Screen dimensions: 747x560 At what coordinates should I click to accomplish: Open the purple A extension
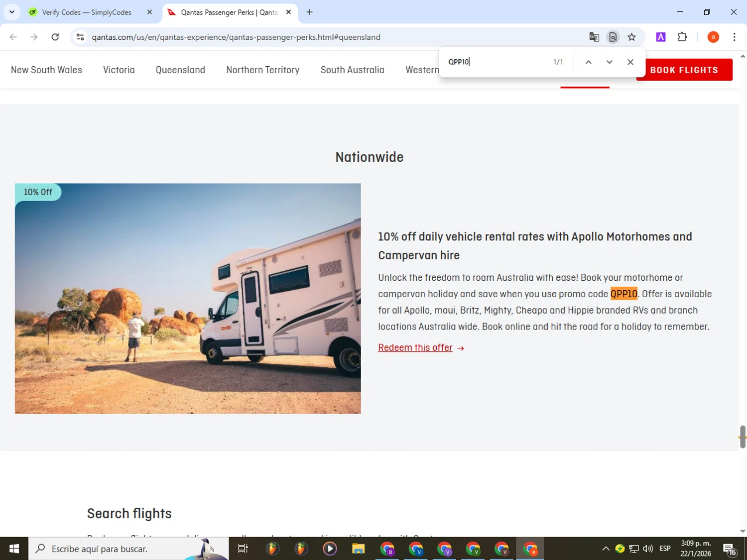pyautogui.click(x=661, y=37)
